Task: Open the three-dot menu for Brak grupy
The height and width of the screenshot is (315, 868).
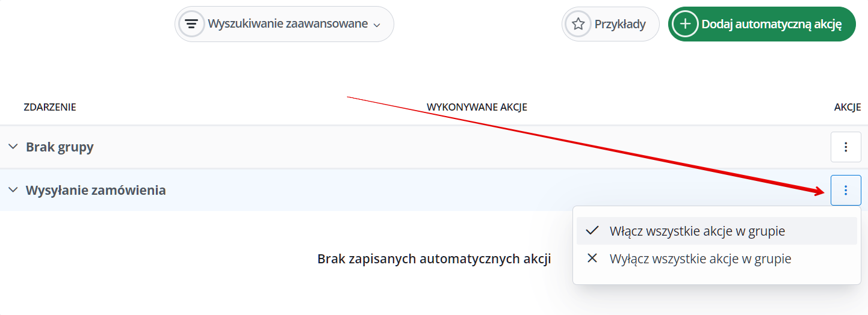Action: point(846,147)
